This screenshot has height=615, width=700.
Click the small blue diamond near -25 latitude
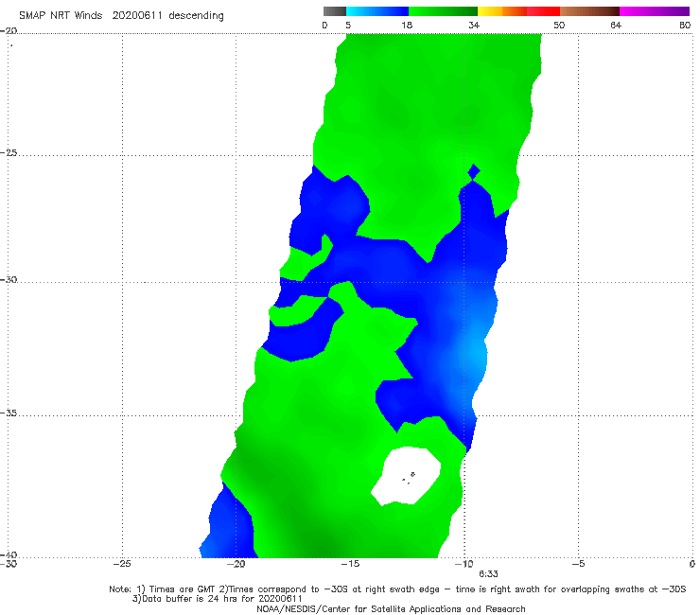tap(474, 171)
